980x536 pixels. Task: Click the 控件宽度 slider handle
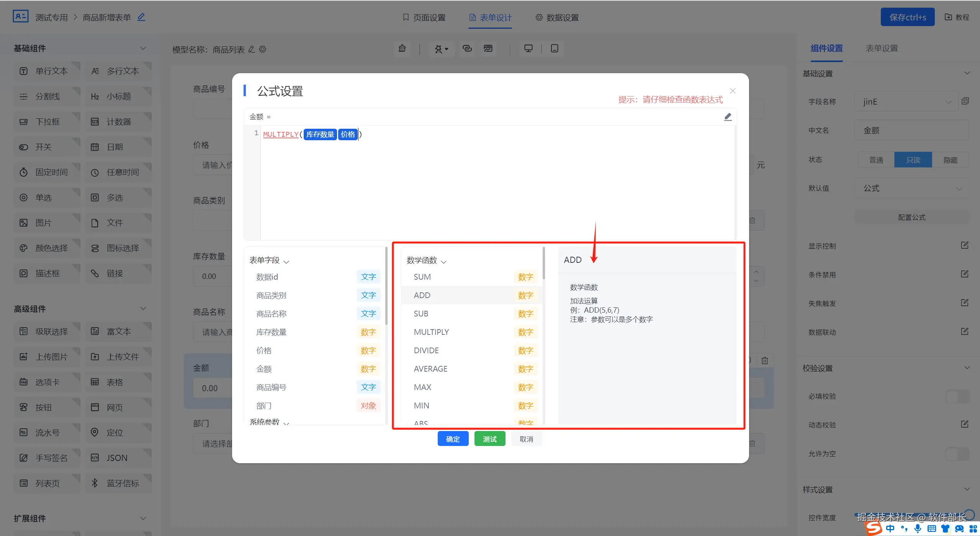(x=969, y=515)
